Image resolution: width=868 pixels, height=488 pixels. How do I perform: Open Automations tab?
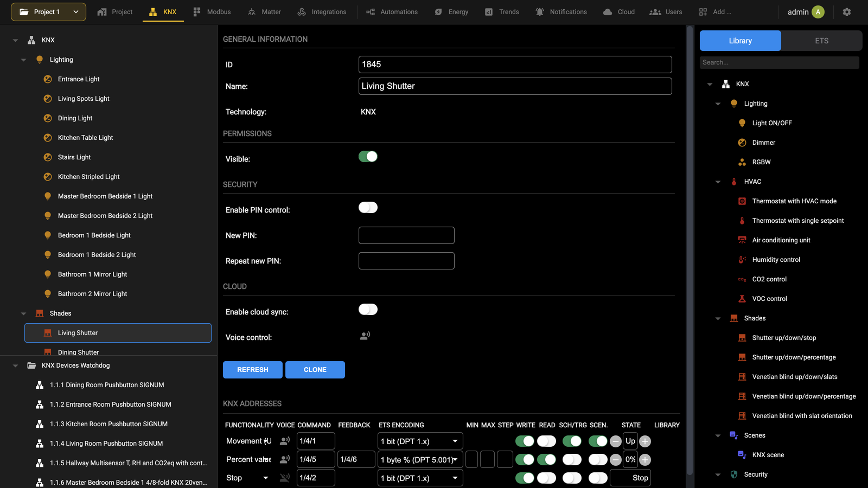[392, 12]
